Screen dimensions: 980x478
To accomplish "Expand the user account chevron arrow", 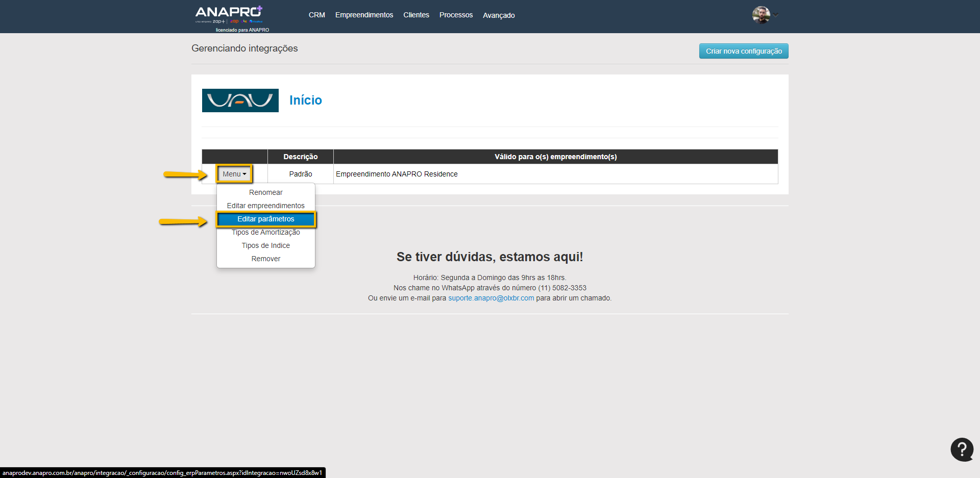I will [x=776, y=15].
